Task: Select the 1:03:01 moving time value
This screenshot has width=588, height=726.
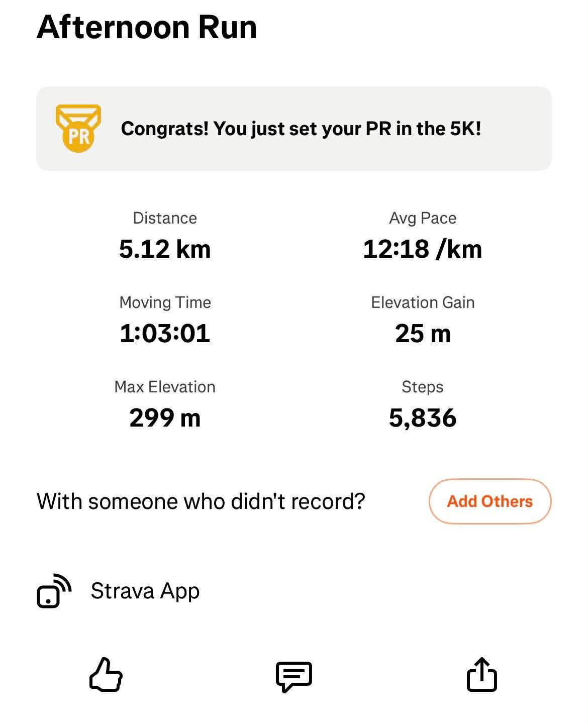Action: click(165, 334)
